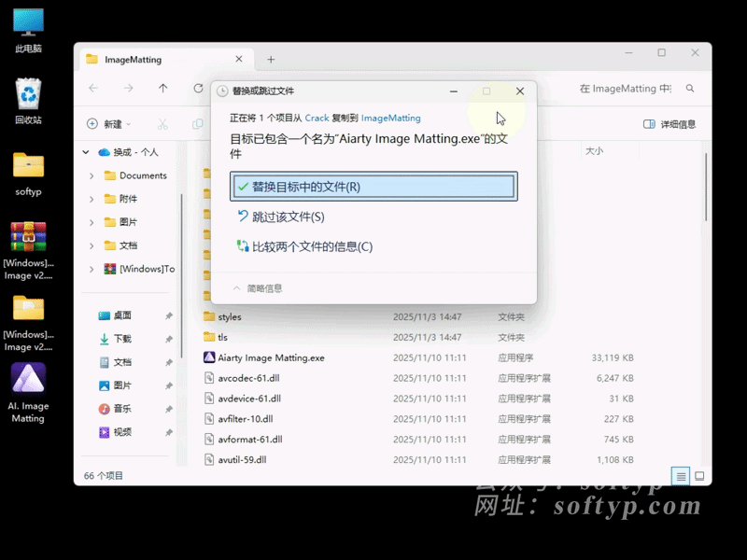Go forward in File Explorer
The width and height of the screenshot is (747, 560).
128,88
